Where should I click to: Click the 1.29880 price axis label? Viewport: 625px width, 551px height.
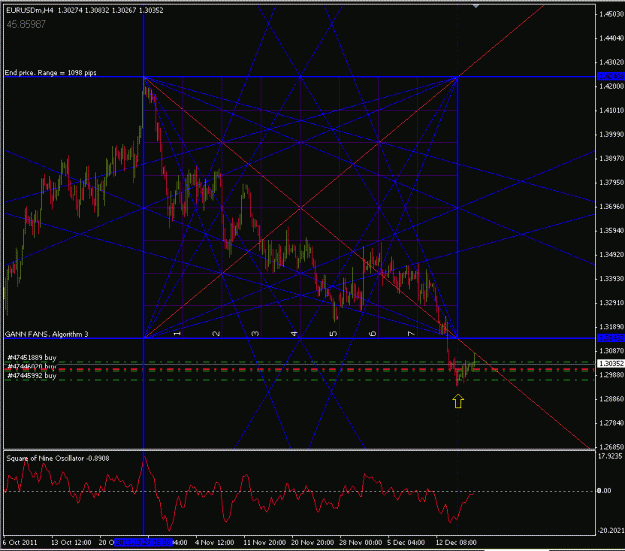(x=611, y=375)
